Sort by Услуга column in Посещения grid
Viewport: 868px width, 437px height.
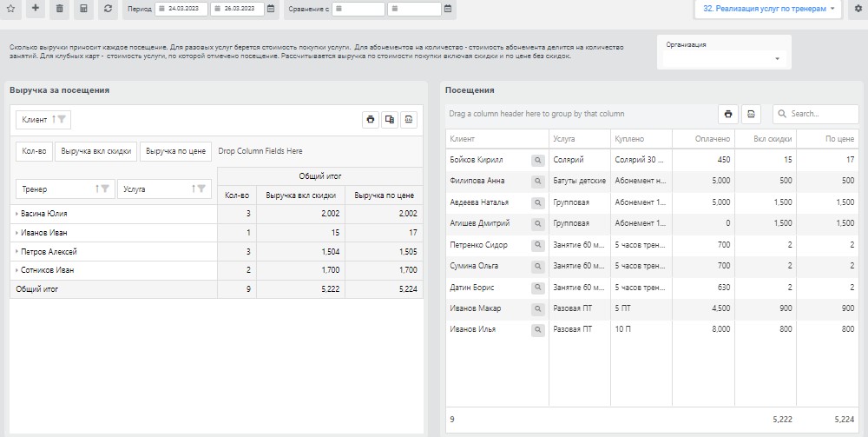[580, 139]
